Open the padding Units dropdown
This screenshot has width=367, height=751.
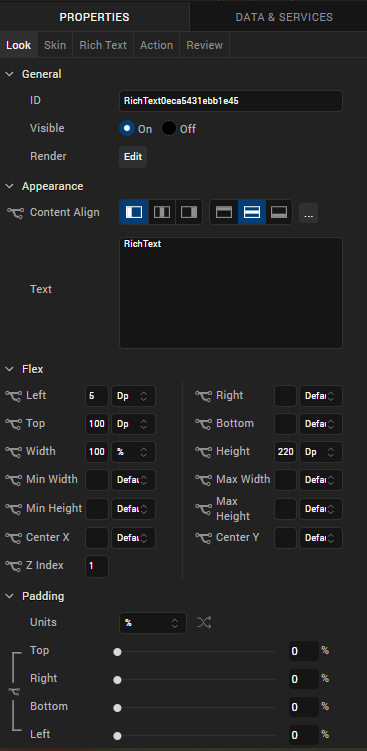coord(152,623)
